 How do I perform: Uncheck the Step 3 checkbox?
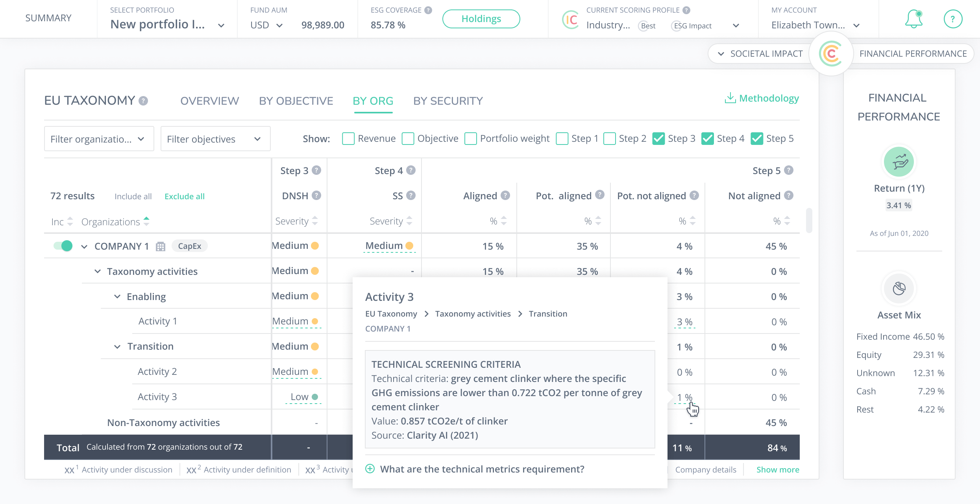[658, 139]
